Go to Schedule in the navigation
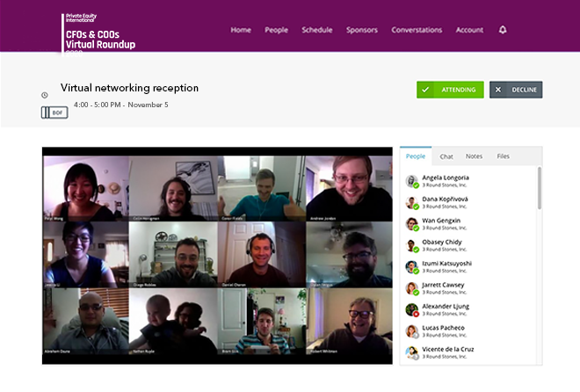This screenshot has height=392, width=580. (317, 30)
